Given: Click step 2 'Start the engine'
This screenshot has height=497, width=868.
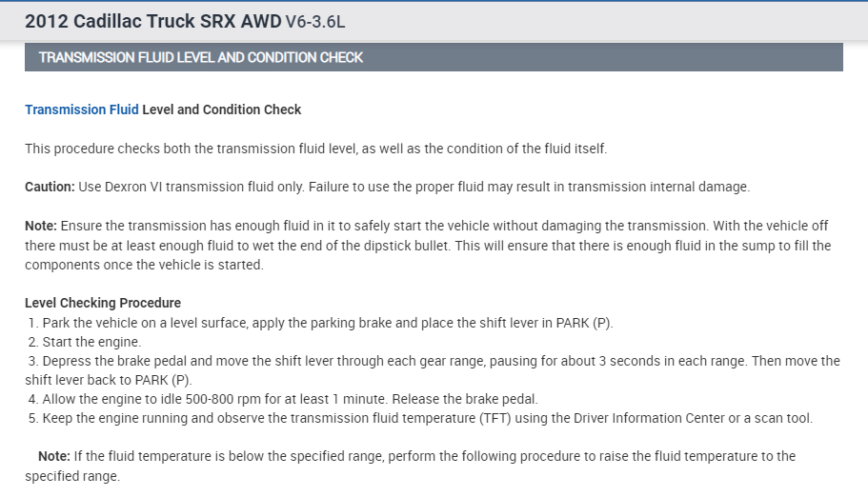Looking at the screenshot, I should pyautogui.click(x=91, y=342).
